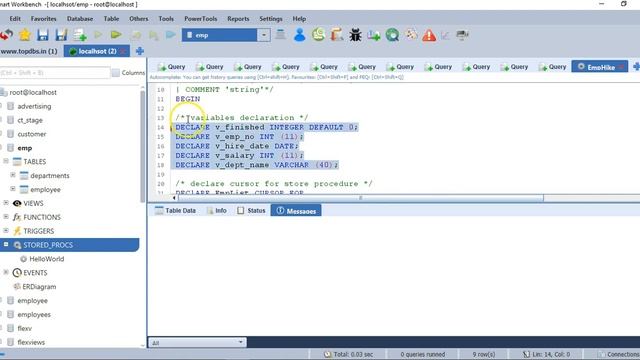Image resolution: width=640 pixels, height=360 pixels.
Task: Click the green spiral toolbar icon
Action: pos(318,35)
